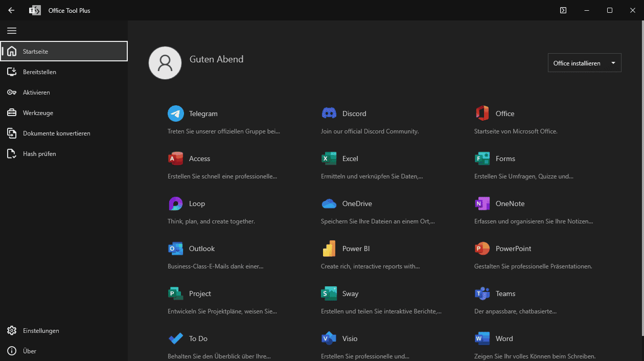Click the Telegram link title
The width and height of the screenshot is (644, 361).
203,114
